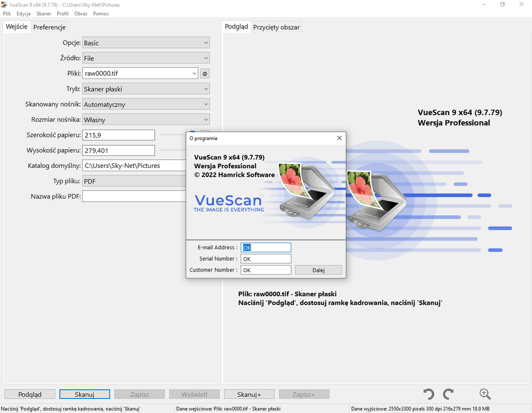Open the Źródło dropdown set to File
The height and width of the screenshot is (413, 532).
coord(146,58)
